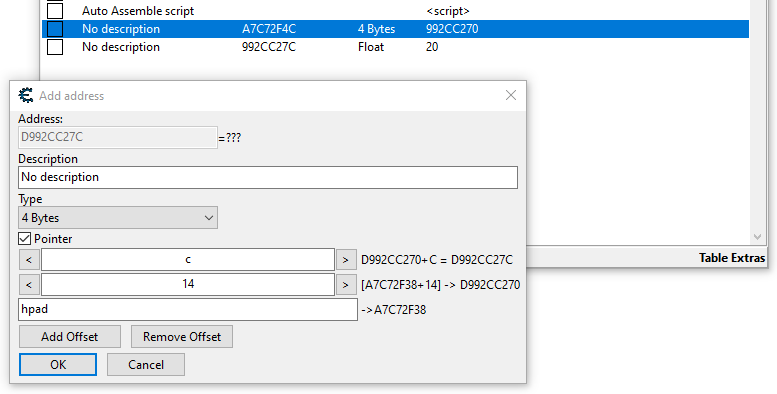Click the Float type cell
This screenshot has width=777, height=394.
371,47
